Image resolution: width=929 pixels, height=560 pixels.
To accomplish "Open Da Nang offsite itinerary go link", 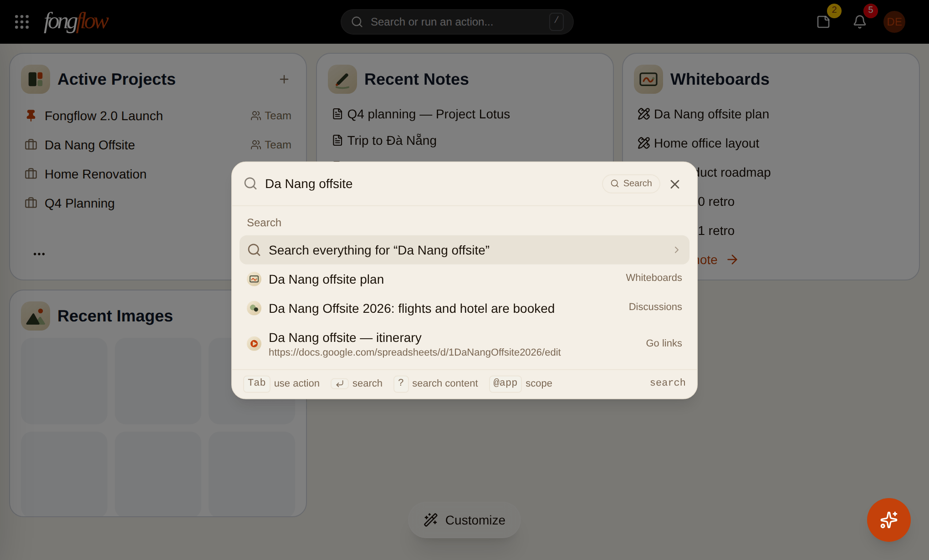I will coord(464,344).
